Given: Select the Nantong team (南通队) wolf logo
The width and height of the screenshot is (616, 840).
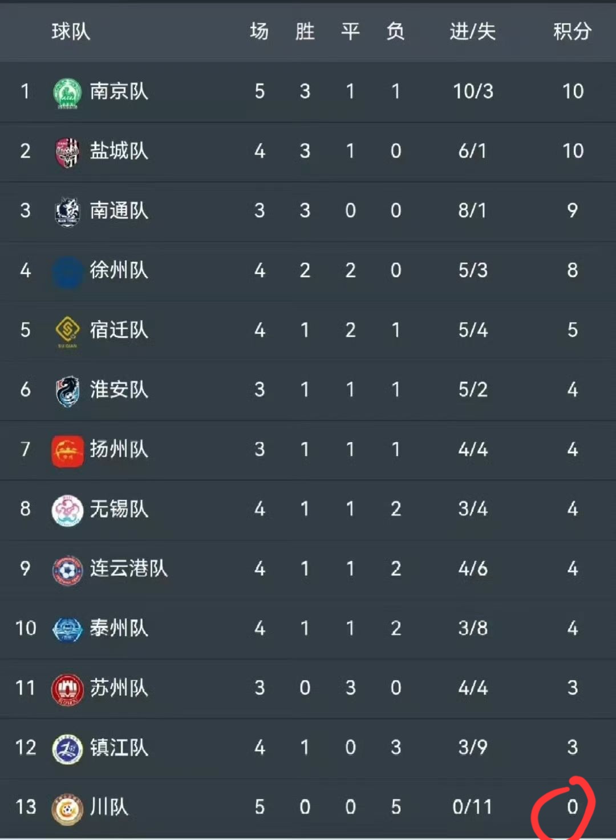Looking at the screenshot, I should point(67,211).
